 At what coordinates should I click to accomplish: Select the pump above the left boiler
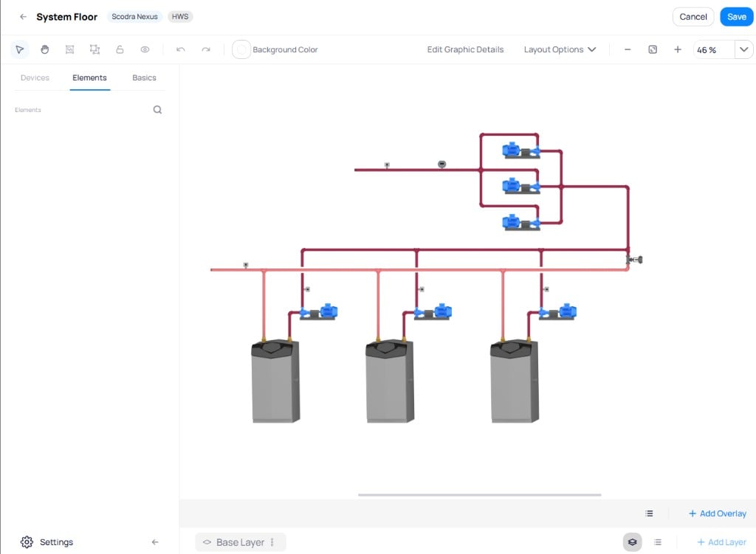pyautogui.click(x=319, y=312)
